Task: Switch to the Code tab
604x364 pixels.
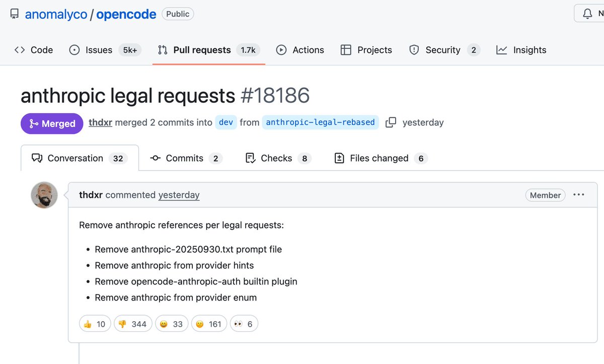Action: pyautogui.click(x=34, y=50)
